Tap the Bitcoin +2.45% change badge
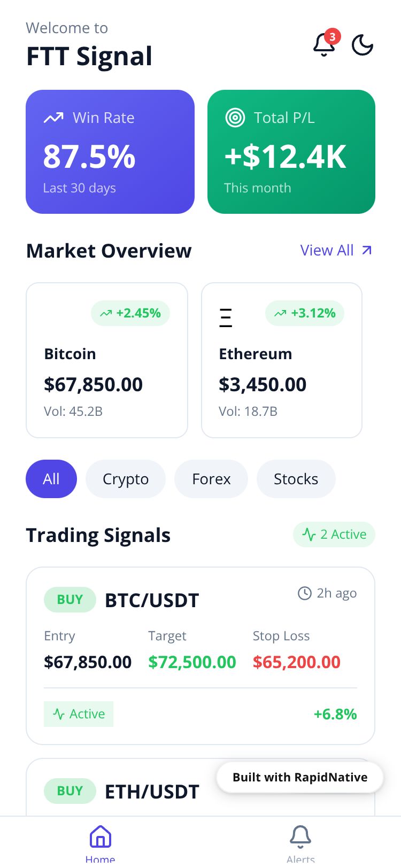The image size is (401, 868). coord(130,313)
